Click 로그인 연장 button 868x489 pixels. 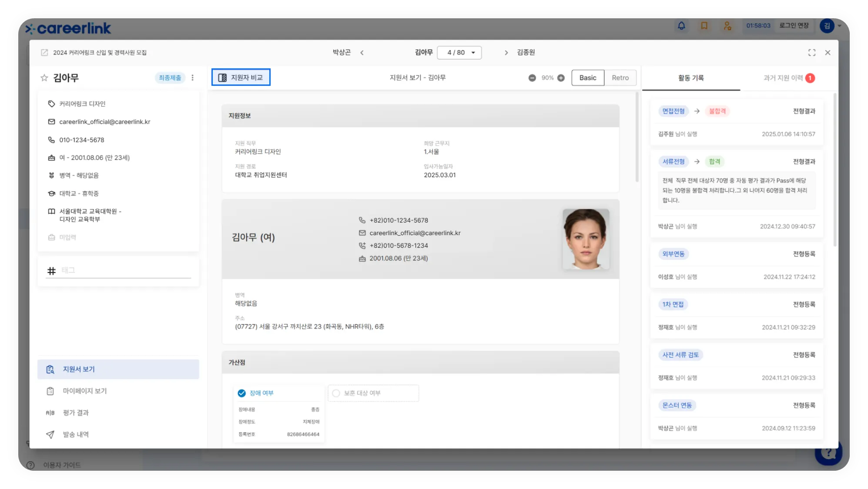(794, 26)
